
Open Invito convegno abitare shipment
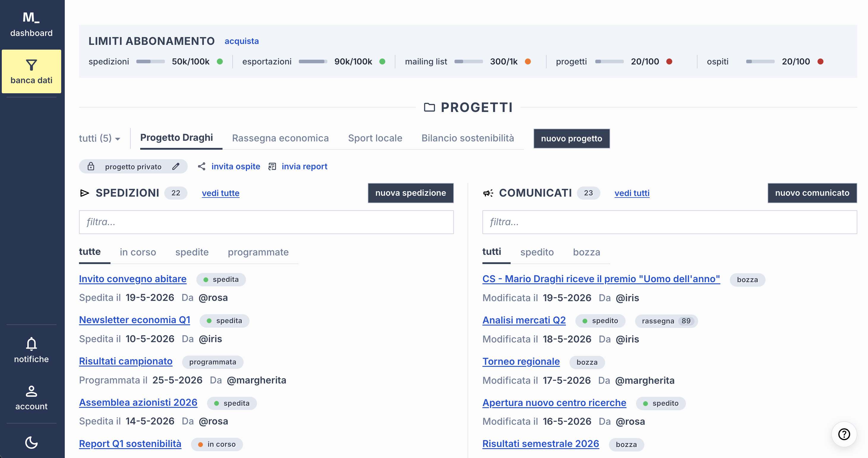pyautogui.click(x=133, y=279)
